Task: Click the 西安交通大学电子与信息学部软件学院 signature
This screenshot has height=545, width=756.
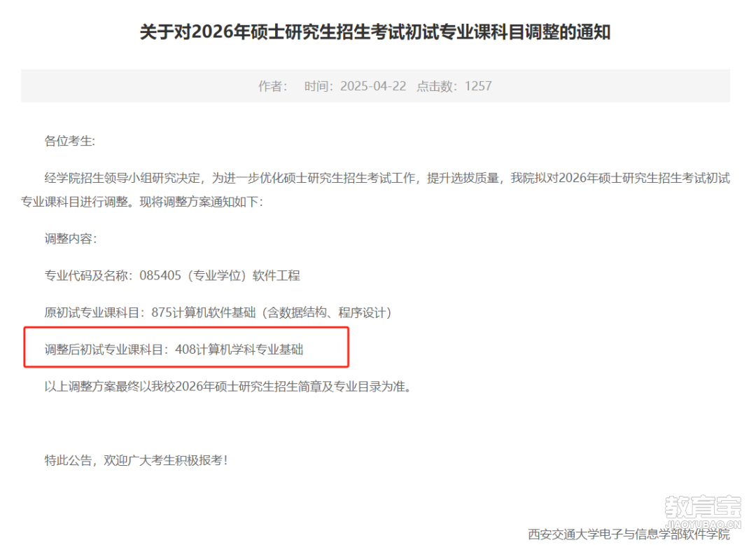Action: point(629,534)
